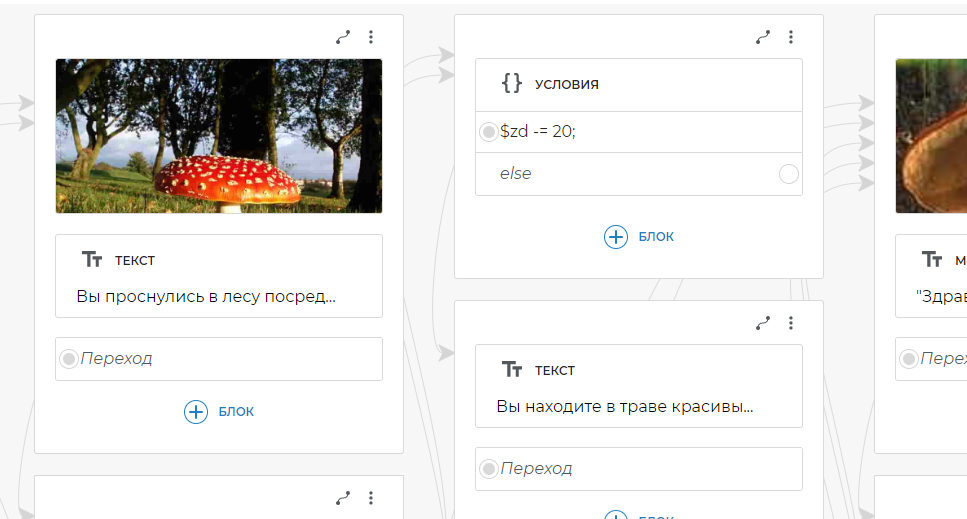Click the condition text '$zd -= 20;'
This screenshot has width=967, height=519.
tap(538, 131)
